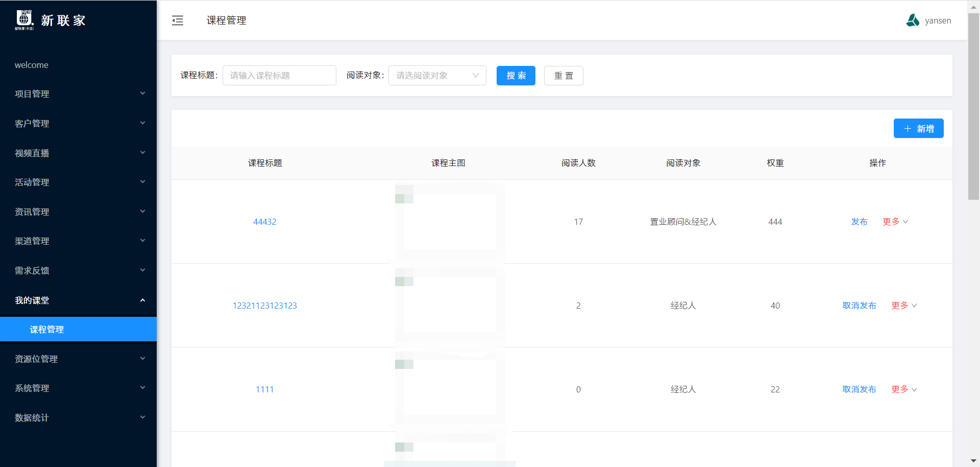
Task: Expand the 资讯管理 menu
Action: [78, 212]
